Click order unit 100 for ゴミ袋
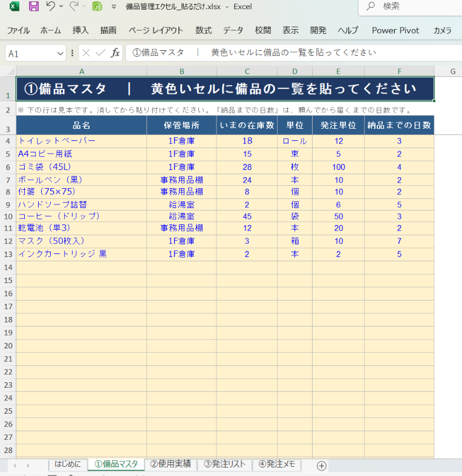The height and width of the screenshot is (476, 462). click(x=338, y=168)
